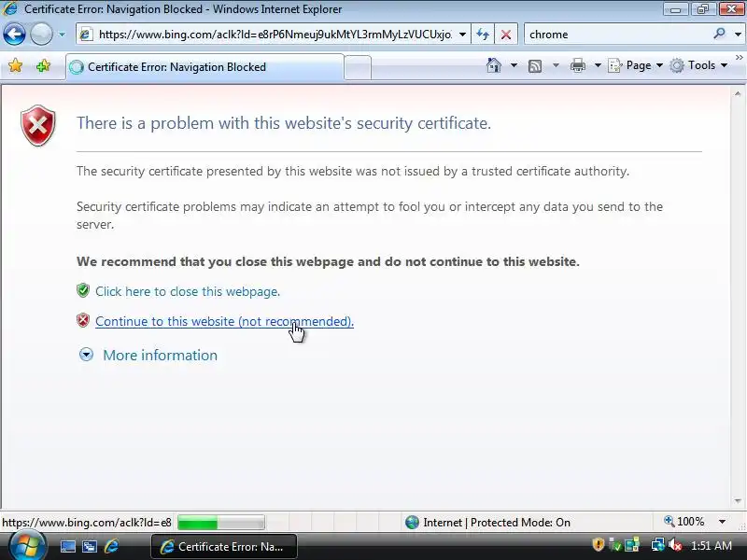
Task: Click Switch between windows quick launch icon
Action: pos(90,546)
